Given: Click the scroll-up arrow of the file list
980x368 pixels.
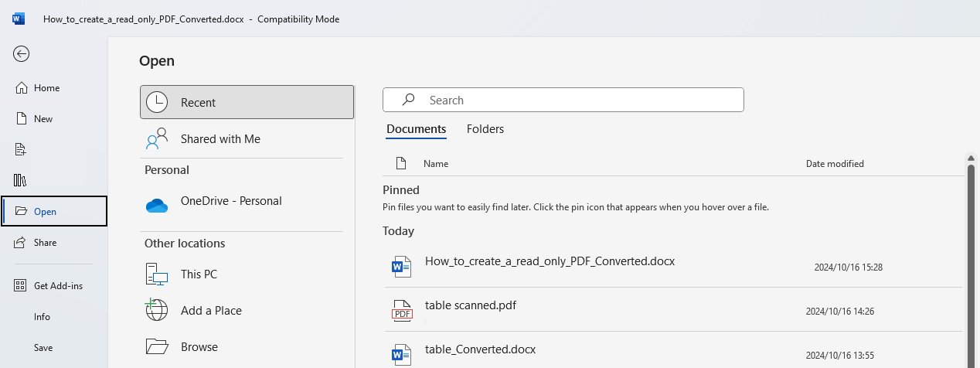Looking at the screenshot, I should tap(971, 158).
